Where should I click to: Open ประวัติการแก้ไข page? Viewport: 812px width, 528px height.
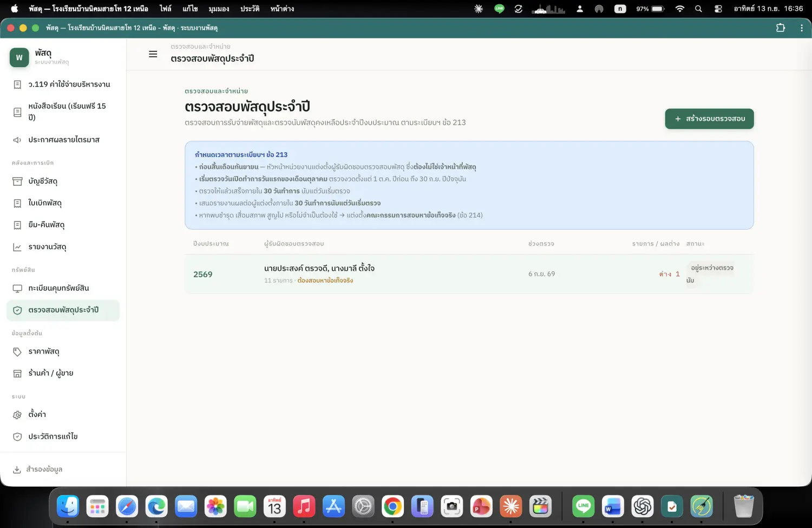tap(63, 436)
